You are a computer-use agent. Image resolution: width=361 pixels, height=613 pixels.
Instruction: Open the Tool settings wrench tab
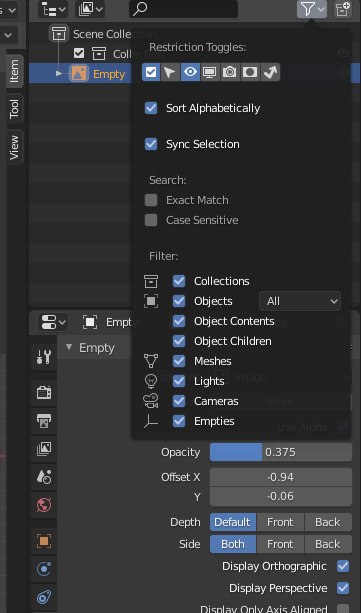pyautogui.click(x=44, y=357)
